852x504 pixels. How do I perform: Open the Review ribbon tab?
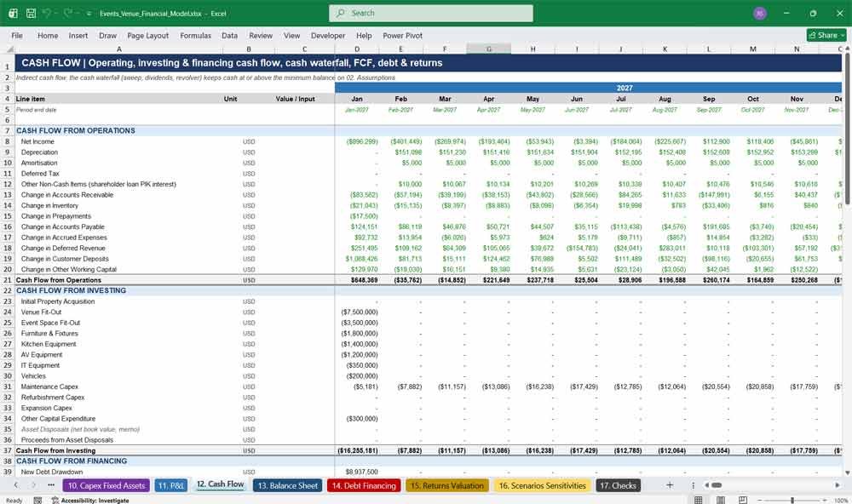coord(261,35)
